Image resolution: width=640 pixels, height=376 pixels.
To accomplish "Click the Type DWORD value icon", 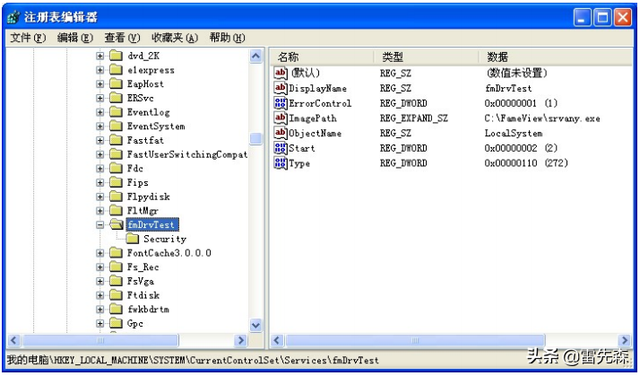I will click(x=280, y=163).
